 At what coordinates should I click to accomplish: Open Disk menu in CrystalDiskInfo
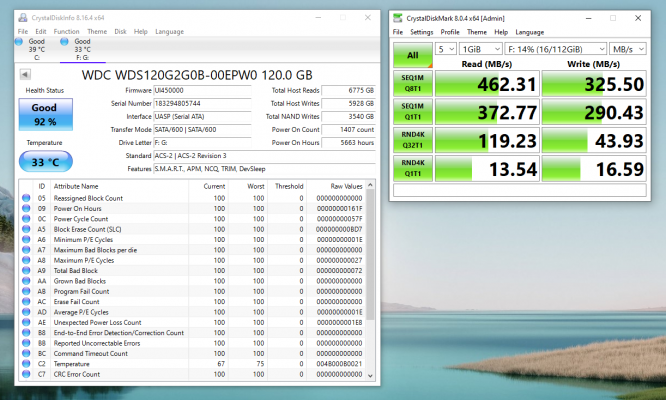(x=120, y=31)
